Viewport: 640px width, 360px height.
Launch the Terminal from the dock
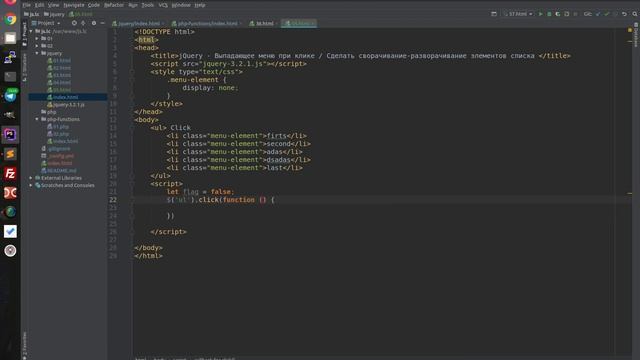pyautogui.click(x=10, y=76)
